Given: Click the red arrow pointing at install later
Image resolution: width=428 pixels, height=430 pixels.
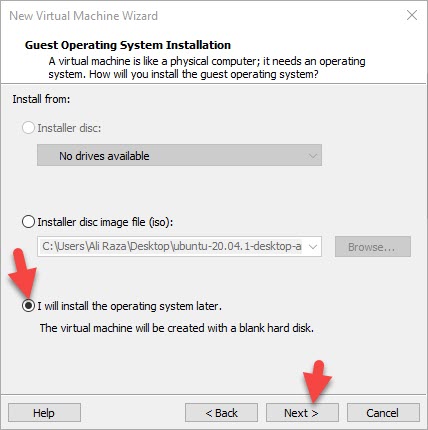Looking at the screenshot, I should coord(23,273).
